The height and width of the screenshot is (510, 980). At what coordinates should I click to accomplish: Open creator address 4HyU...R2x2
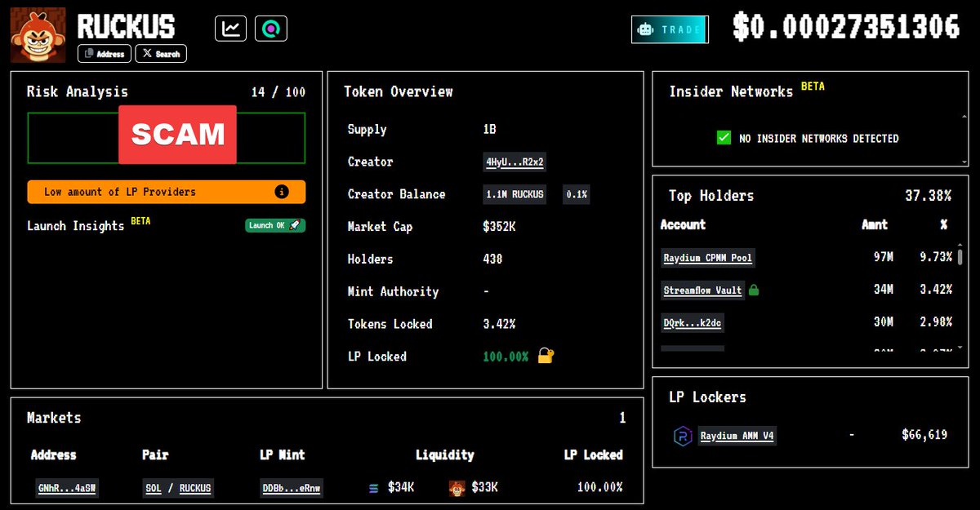[514, 162]
